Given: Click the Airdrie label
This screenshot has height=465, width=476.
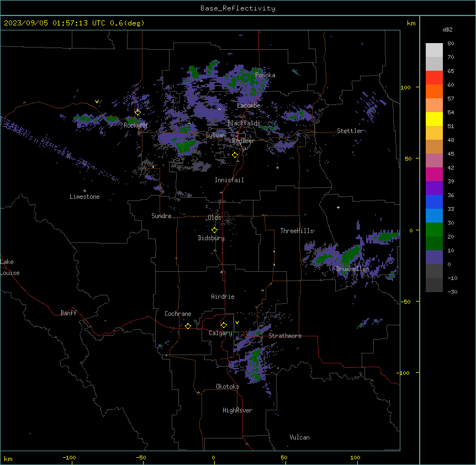Looking at the screenshot, I should [x=223, y=297].
